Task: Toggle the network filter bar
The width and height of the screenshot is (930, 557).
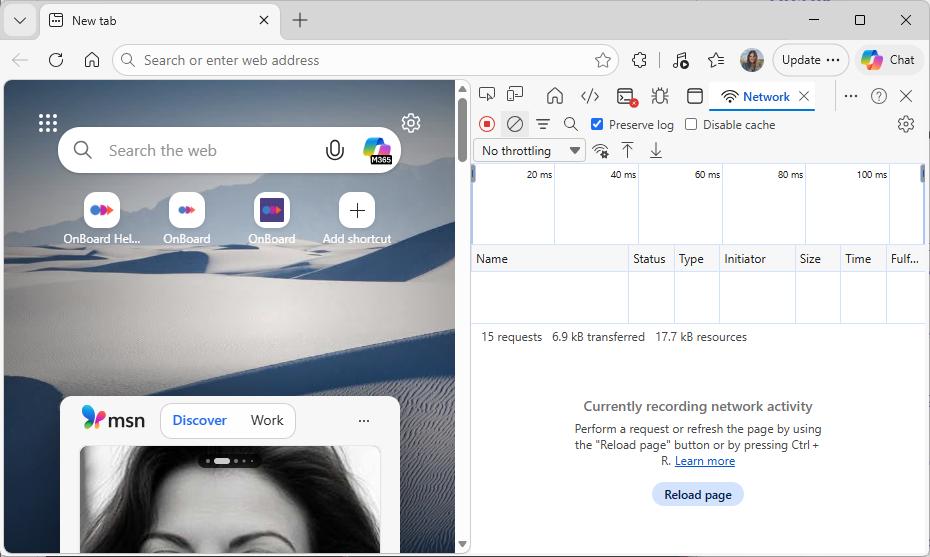Action: point(543,124)
